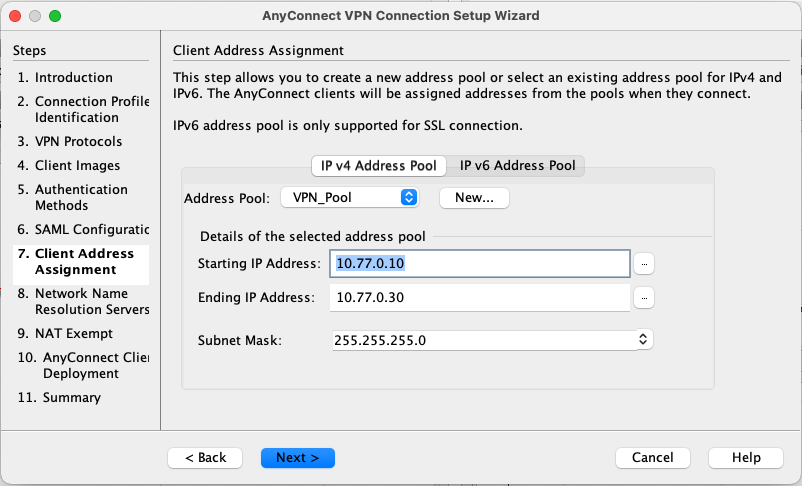The height and width of the screenshot is (486, 802).
Task: Switch to the IP v6 Address Pool tab
Action: pyautogui.click(x=517, y=165)
